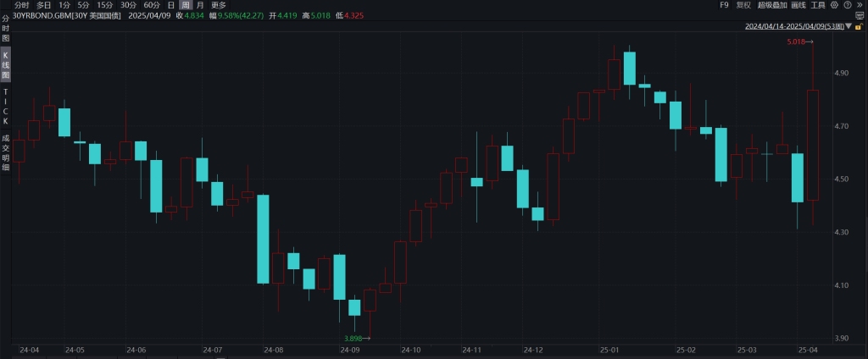Click the help question mark icon
868x359 pixels.
847,5
